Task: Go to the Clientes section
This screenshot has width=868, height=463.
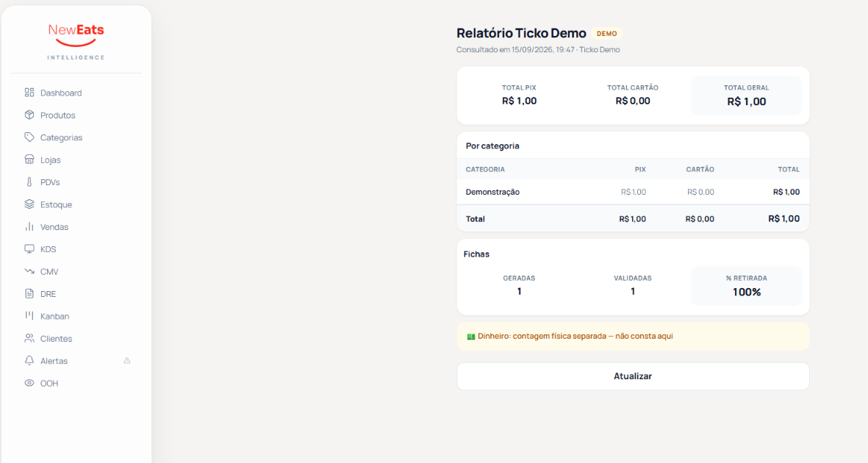Action: click(56, 338)
